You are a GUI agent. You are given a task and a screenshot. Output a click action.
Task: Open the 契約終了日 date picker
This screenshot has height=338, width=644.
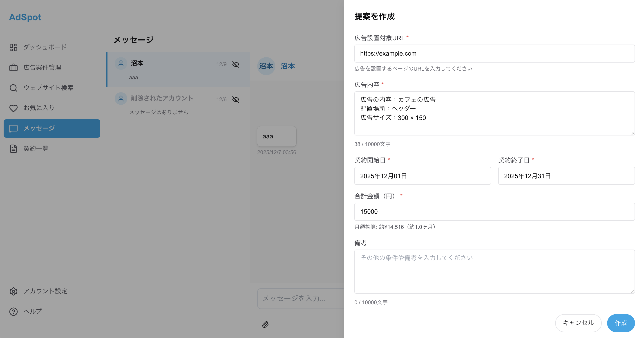566,176
